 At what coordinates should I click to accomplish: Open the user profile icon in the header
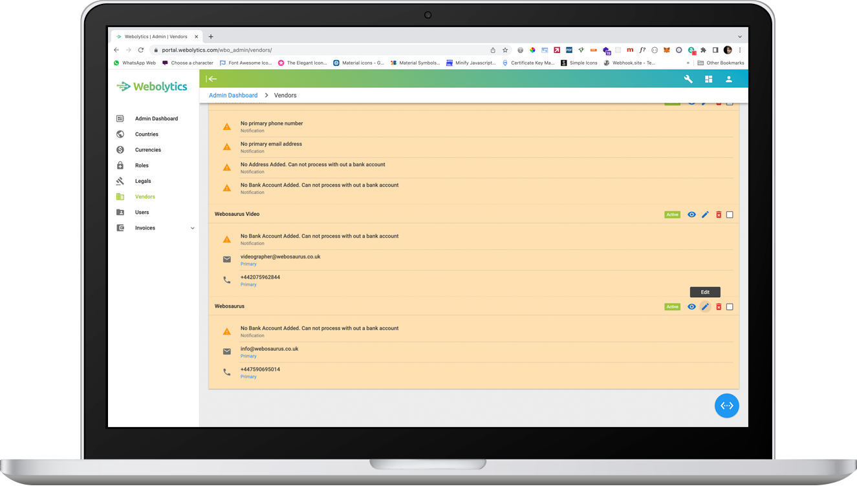(729, 79)
